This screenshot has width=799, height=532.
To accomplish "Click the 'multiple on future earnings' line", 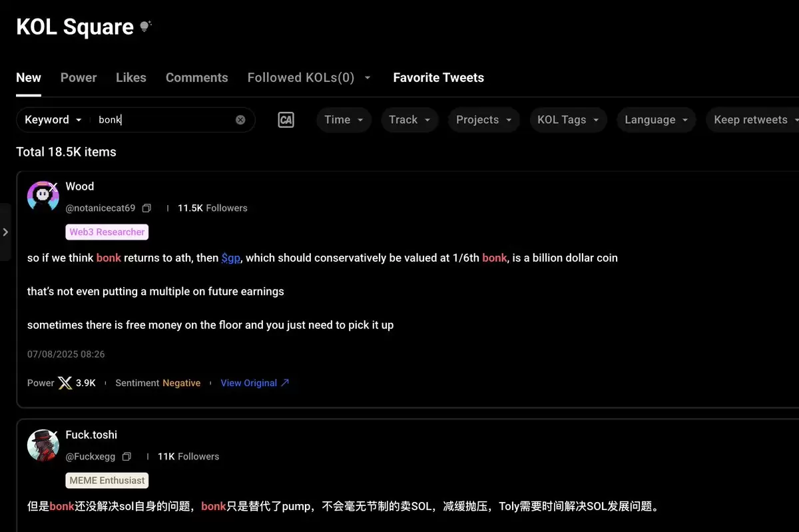I will [x=156, y=291].
